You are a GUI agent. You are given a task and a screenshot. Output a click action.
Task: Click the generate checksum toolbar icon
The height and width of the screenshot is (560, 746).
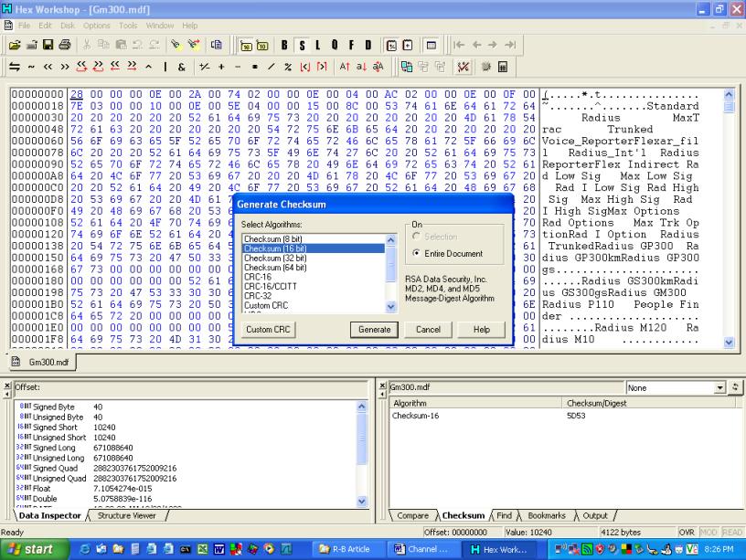click(x=463, y=67)
